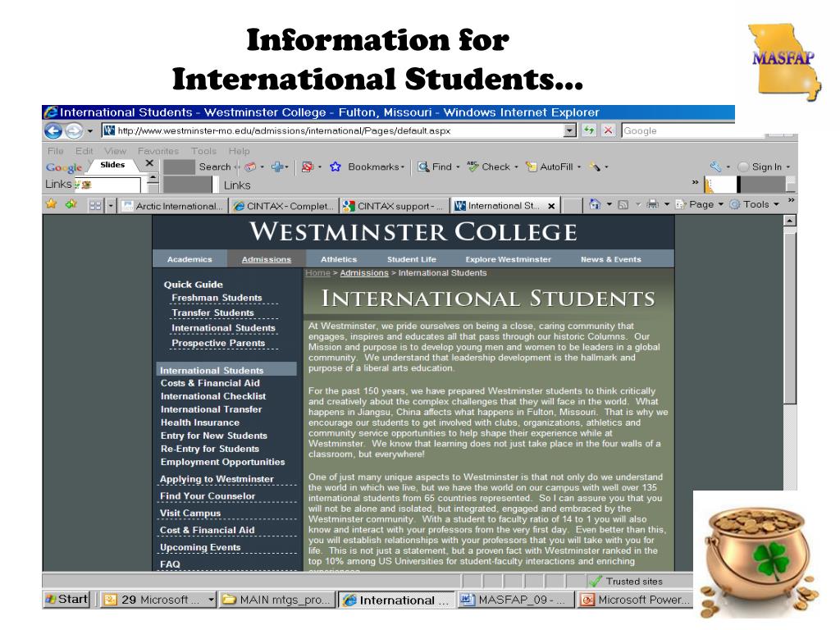The height and width of the screenshot is (630, 840).
Task: Click the highlighter pen icon in Google Toolbar
Action: point(594,167)
